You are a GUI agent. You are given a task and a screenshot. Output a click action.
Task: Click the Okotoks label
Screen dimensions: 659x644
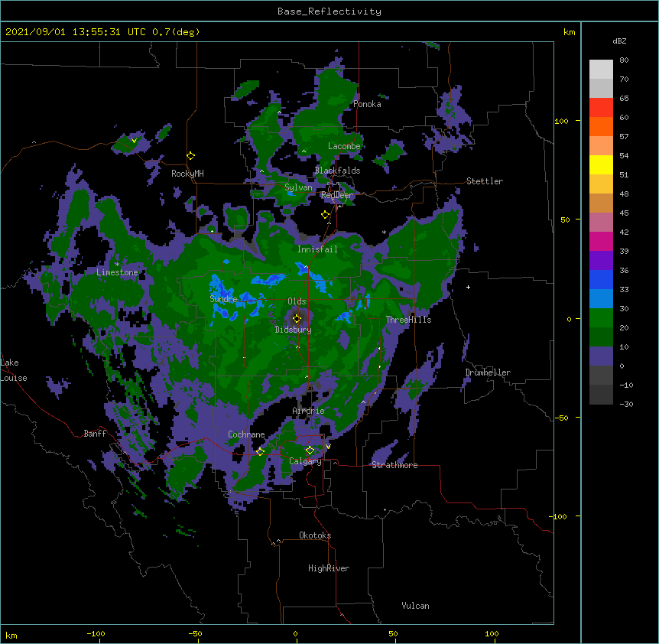tap(315, 535)
